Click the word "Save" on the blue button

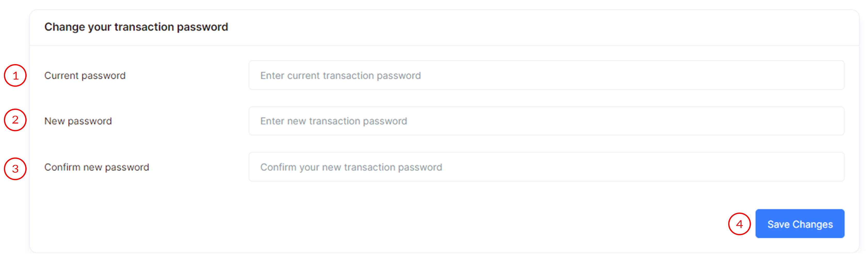coord(778,224)
